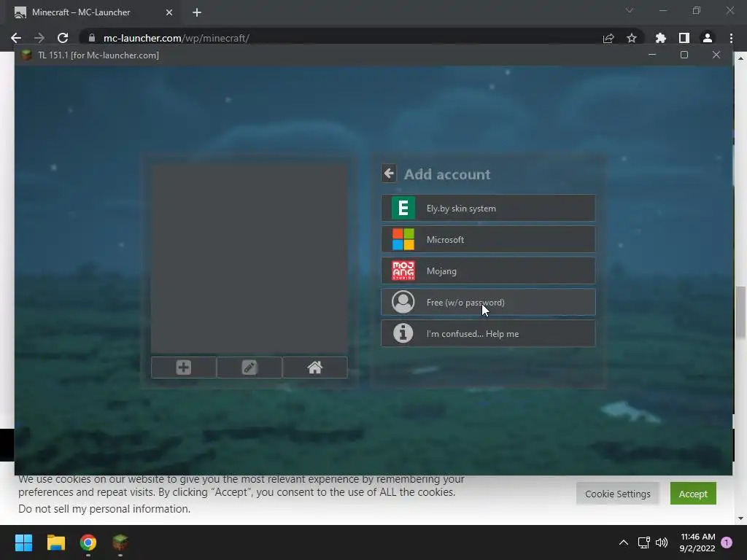Screen dimensions: 747x560
Task: Bookmark this page with star icon
Action: coord(632,38)
